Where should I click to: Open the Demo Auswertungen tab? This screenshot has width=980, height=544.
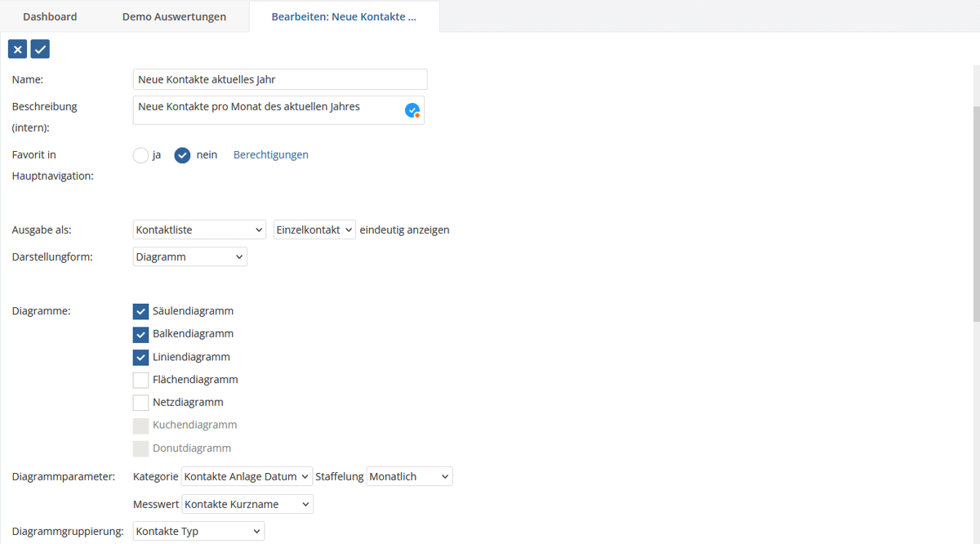[x=174, y=16]
